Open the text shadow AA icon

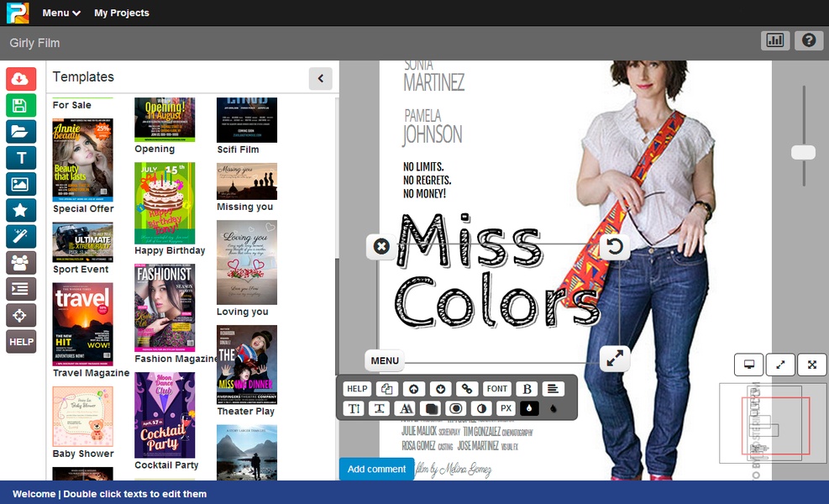point(406,408)
